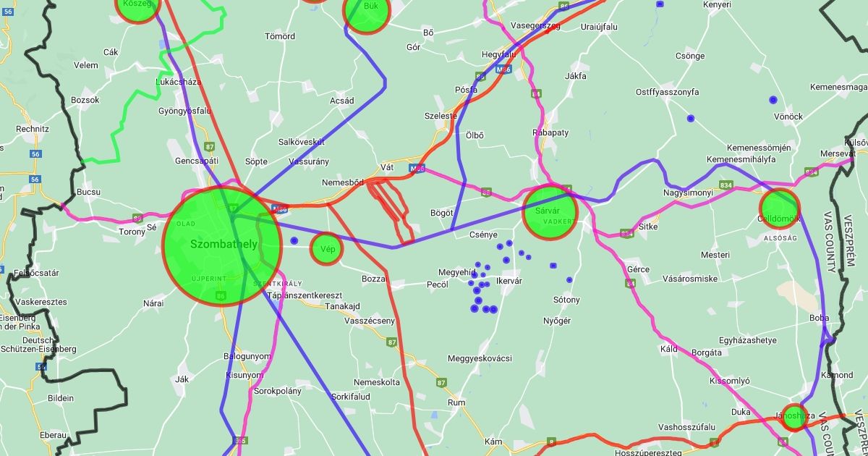The height and width of the screenshot is (456, 868).
Task: Select the blue square marker east of Ikervár
Action: 553,266
